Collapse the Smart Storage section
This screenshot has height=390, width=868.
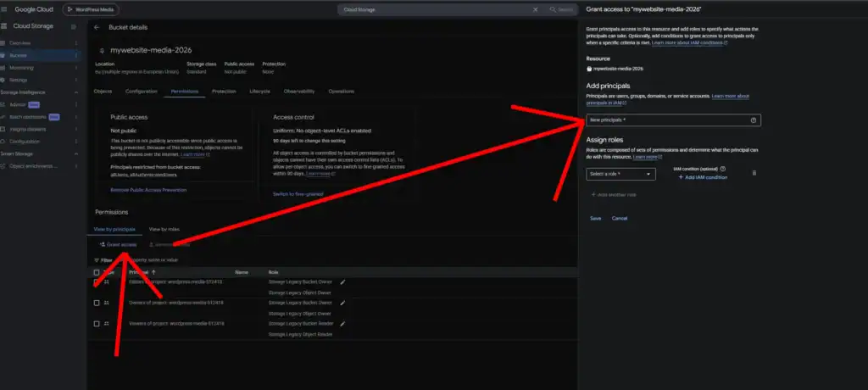coord(75,153)
